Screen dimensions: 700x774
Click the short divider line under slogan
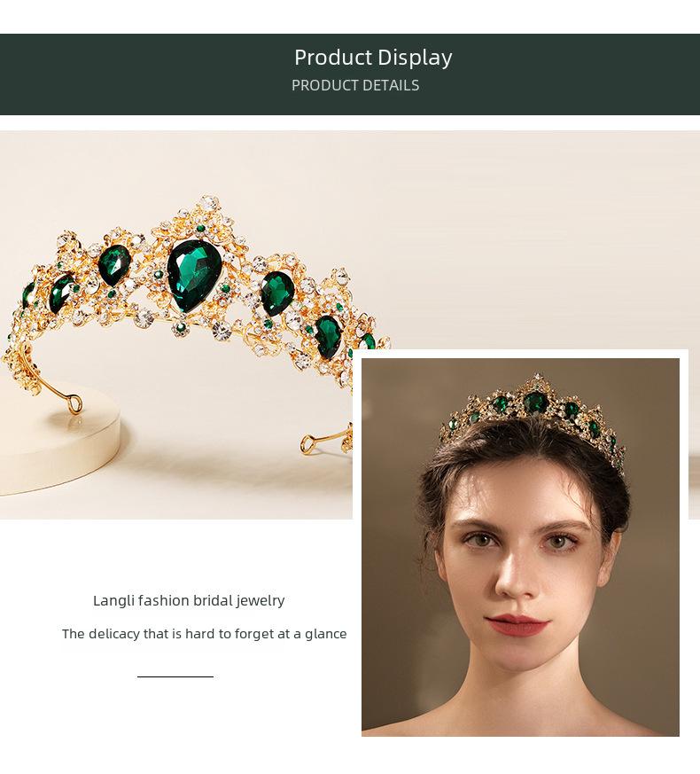point(175,676)
